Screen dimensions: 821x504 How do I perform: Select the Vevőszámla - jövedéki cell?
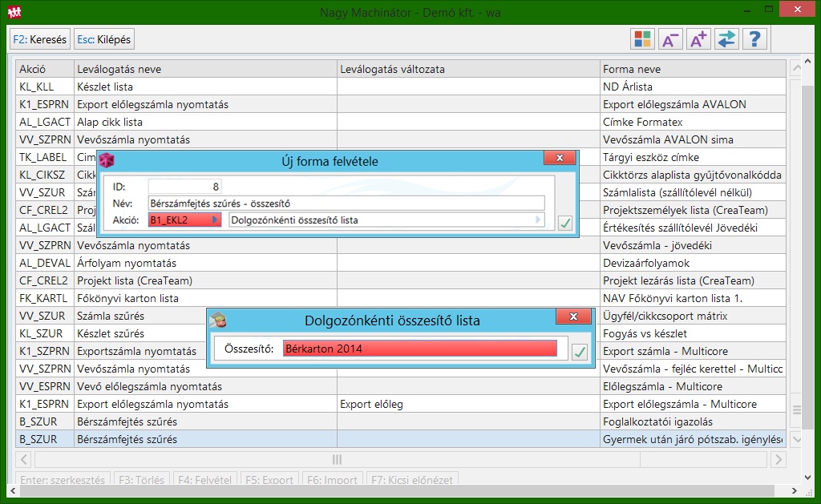[693, 245]
